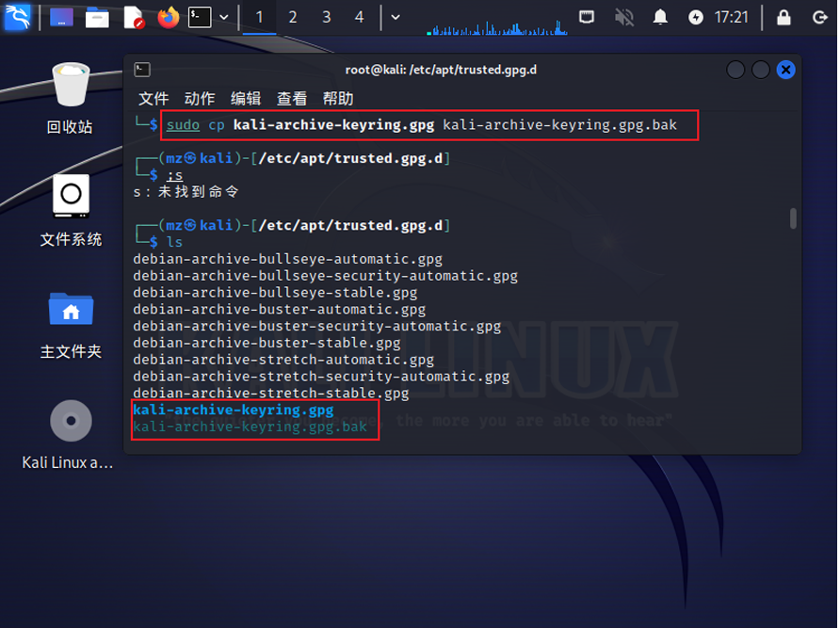Open the notifications bell icon
Screen dimensions: 840x628
(x=660, y=17)
